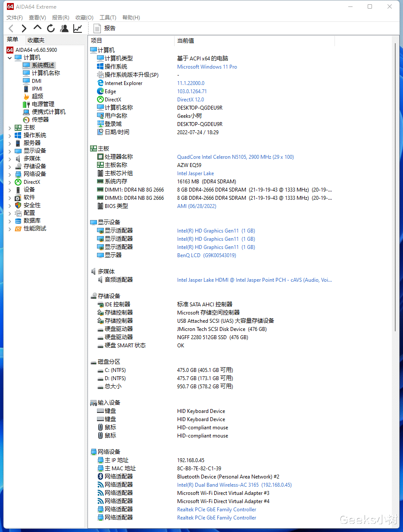403x532 pixels.
Task: Click the 设备 icon in the tree
Action: (x=18, y=190)
